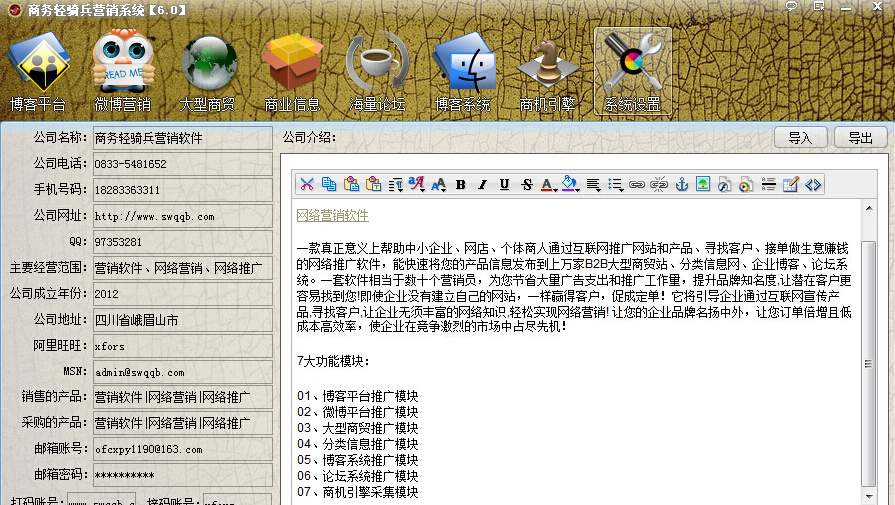The image size is (895, 505).
Task: Insert an image with the picture icon
Action: [703, 184]
